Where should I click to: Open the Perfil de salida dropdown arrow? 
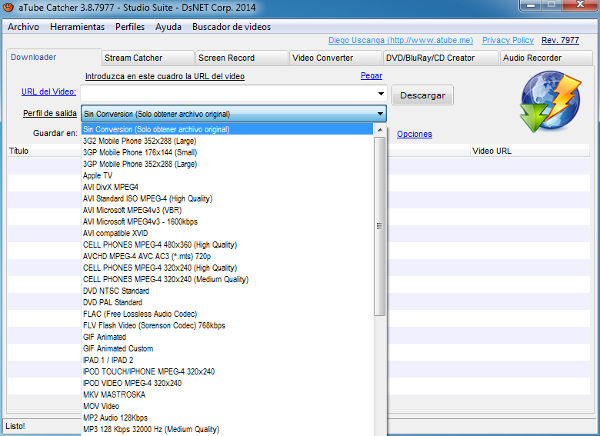click(381, 114)
